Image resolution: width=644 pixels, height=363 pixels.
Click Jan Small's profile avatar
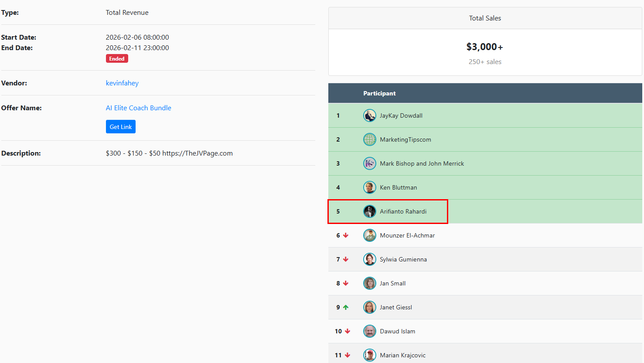(x=369, y=283)
